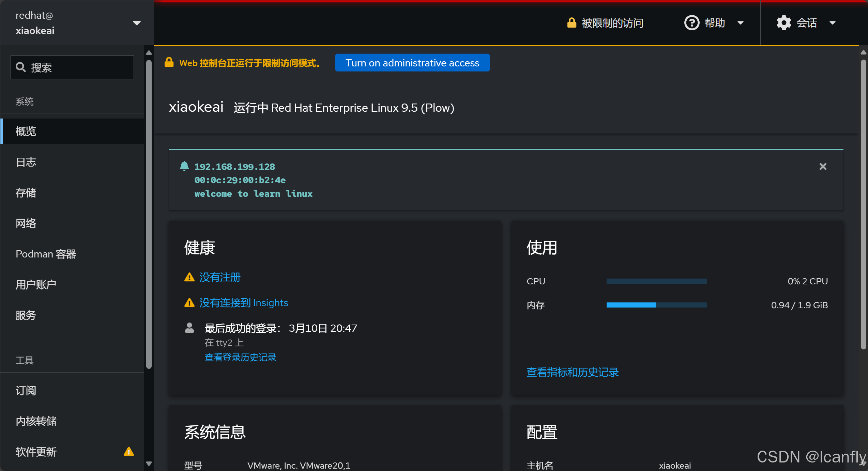Open 日志 in the sidebar
Image resolution: width=868 pixels, height=471 pixels.
(73, 162)
